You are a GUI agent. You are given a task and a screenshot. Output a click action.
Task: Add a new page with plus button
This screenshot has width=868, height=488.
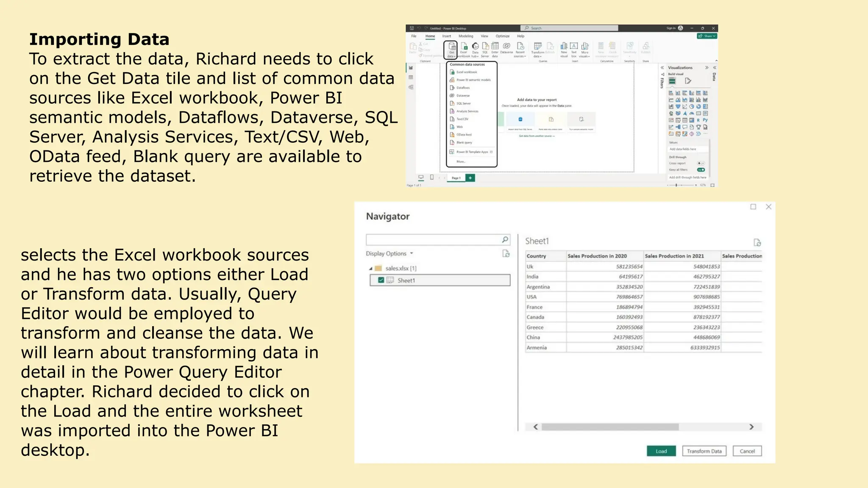click(470, 178)
